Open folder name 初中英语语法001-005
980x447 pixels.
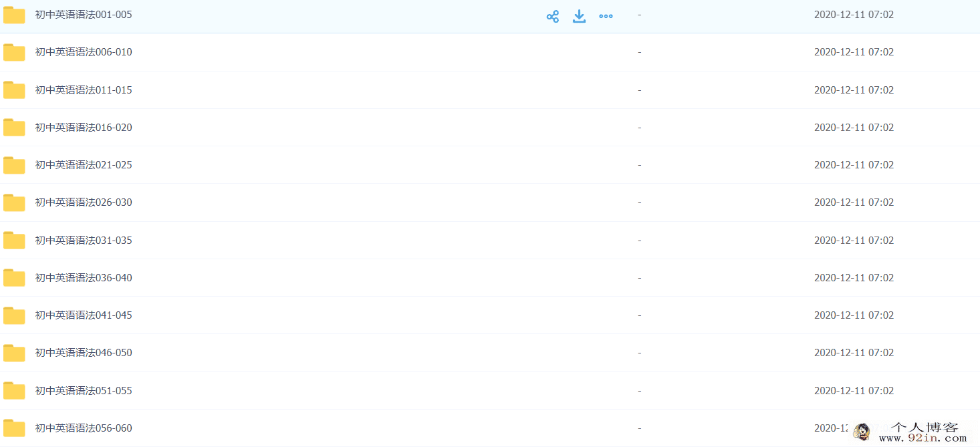pos(84,15)
